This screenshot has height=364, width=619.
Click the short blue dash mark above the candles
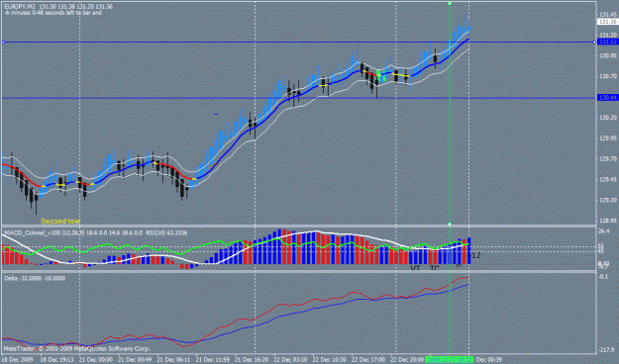point(216,115)
